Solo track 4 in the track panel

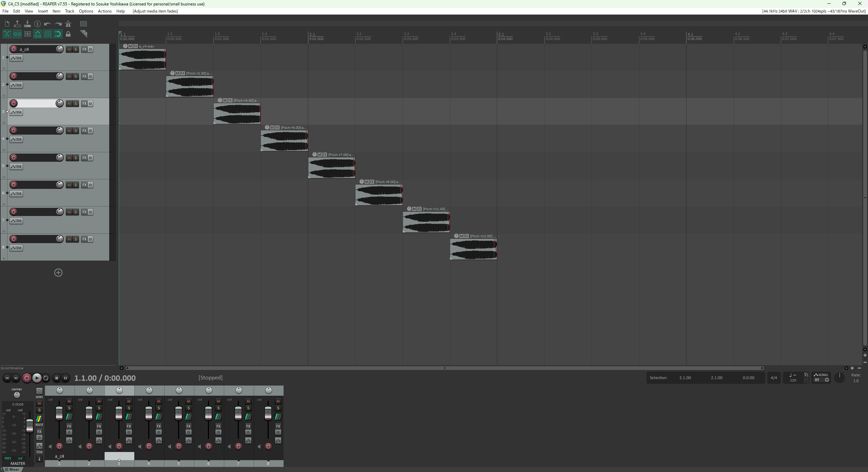pyautogui.click(x=76, y=131)
